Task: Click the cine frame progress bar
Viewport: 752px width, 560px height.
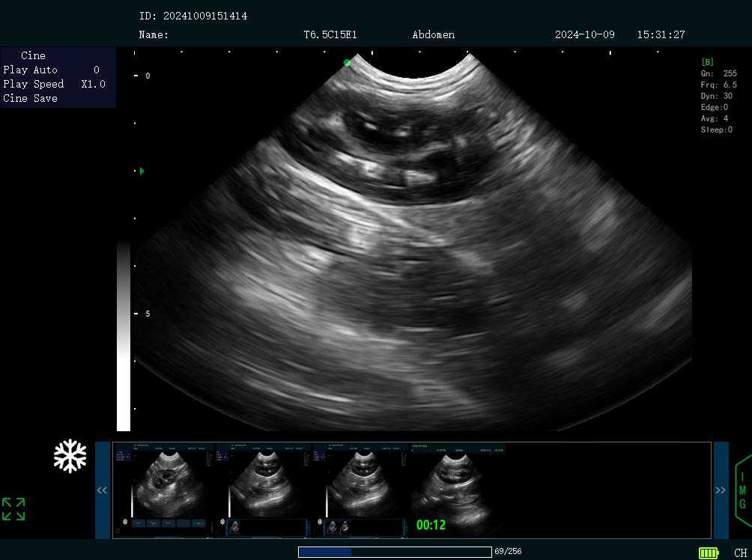Action: (x=394, y=552)
